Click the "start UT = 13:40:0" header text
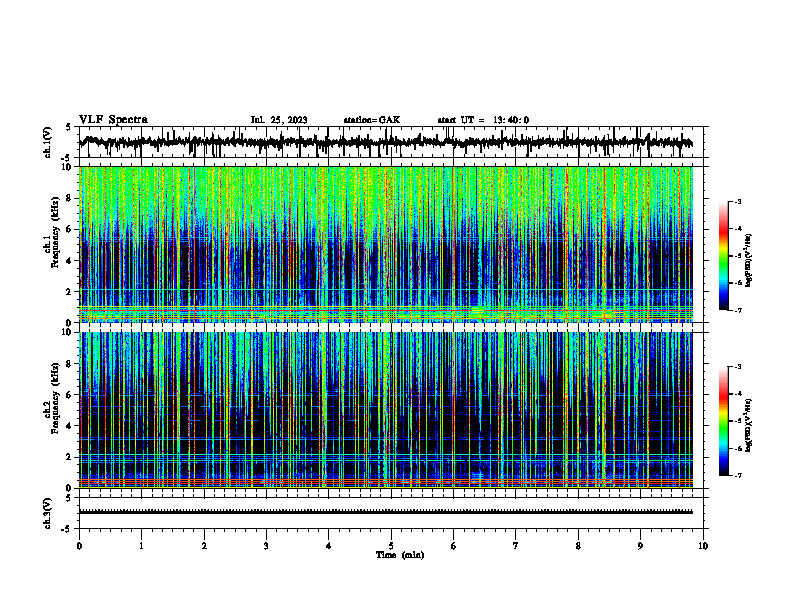 pyautogui.click(x=483, y=120)
